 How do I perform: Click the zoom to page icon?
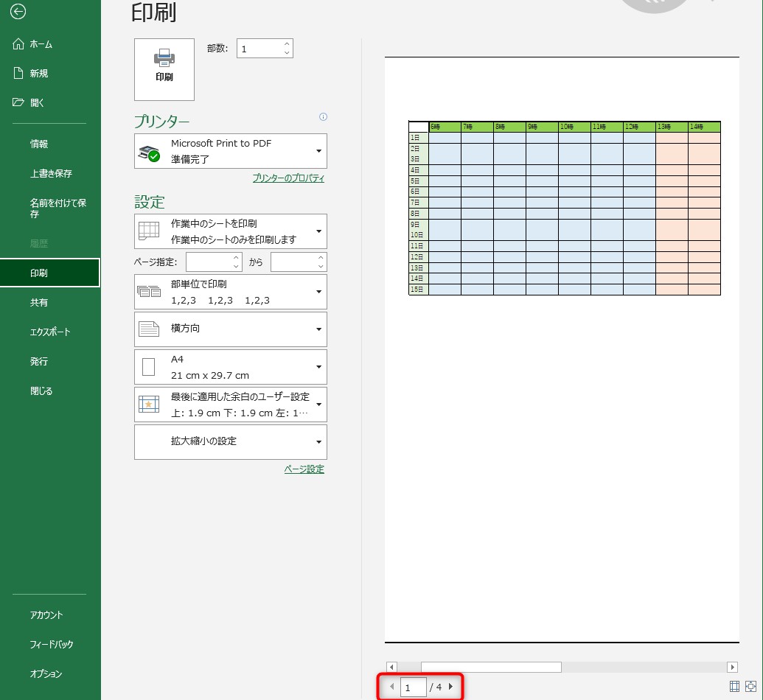point(750,687)
